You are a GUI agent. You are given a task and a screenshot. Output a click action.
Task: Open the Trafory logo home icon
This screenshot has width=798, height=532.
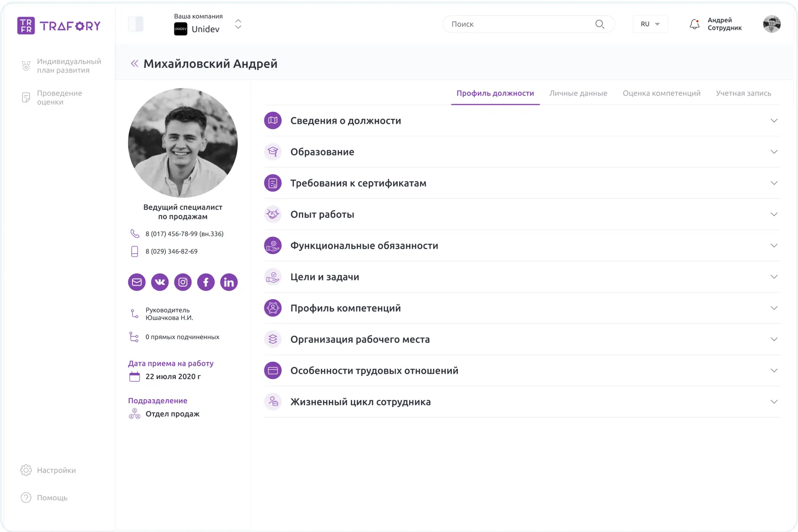[x=25, y=25]
